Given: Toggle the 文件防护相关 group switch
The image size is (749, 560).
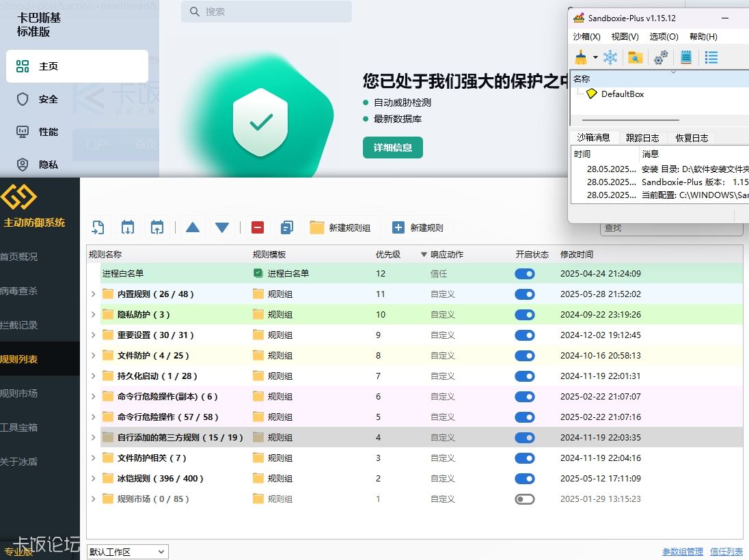Looking at the screenshot, I should [524, 458].
